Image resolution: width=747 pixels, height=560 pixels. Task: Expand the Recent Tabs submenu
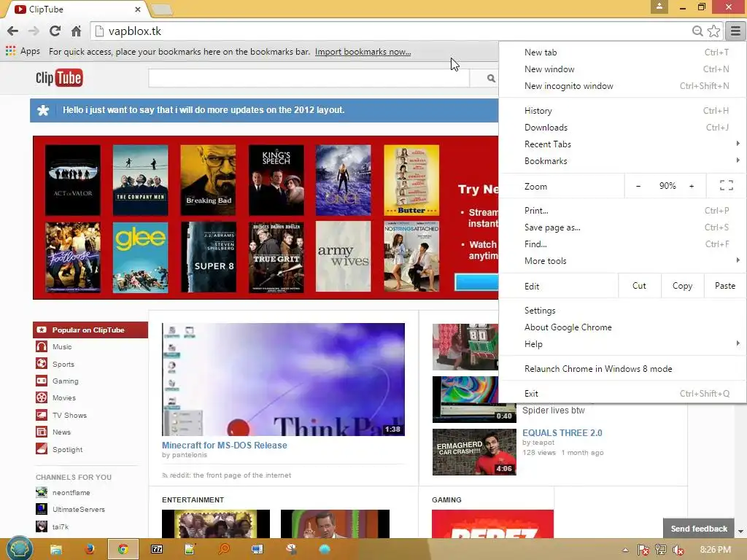(x=622, y=144)
